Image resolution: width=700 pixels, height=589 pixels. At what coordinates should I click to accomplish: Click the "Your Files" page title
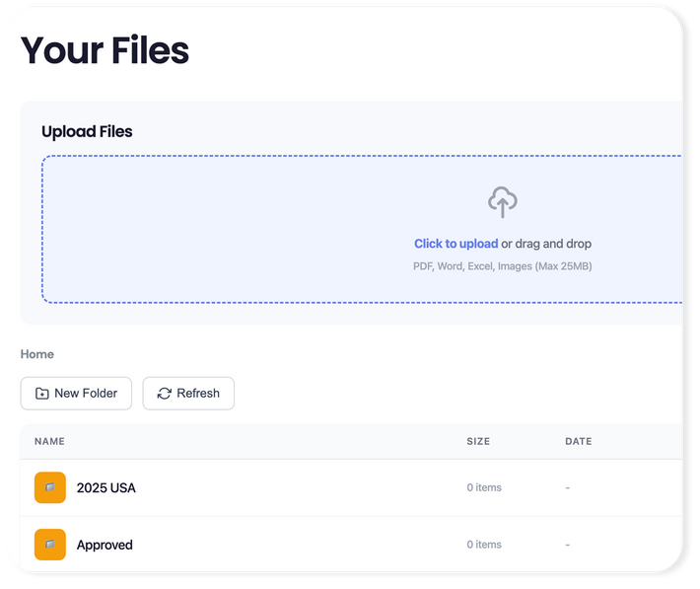click(105, 49)
